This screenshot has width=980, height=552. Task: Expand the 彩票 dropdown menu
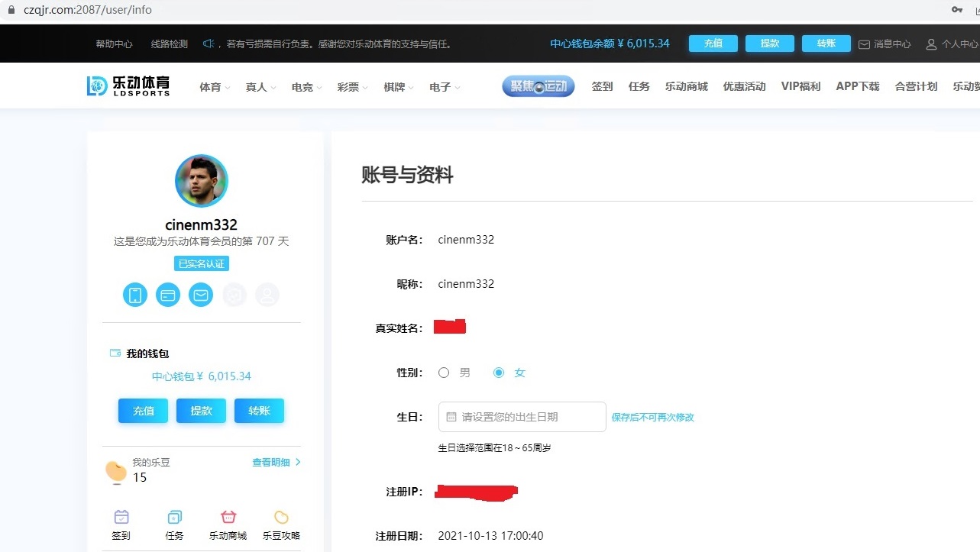coord(352,87)
